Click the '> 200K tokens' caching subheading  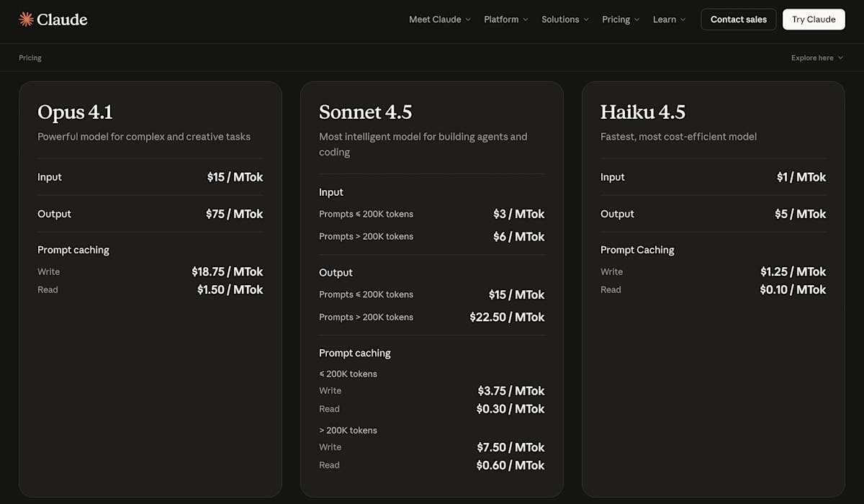(348, 431)
